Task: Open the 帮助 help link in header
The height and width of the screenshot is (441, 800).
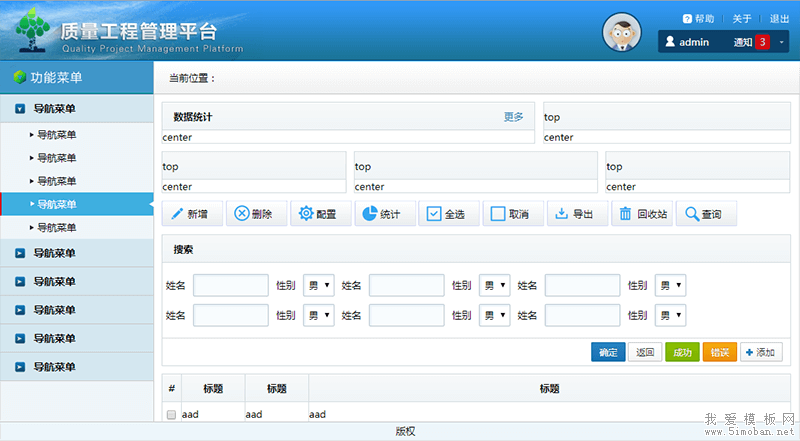Action: 698,18
